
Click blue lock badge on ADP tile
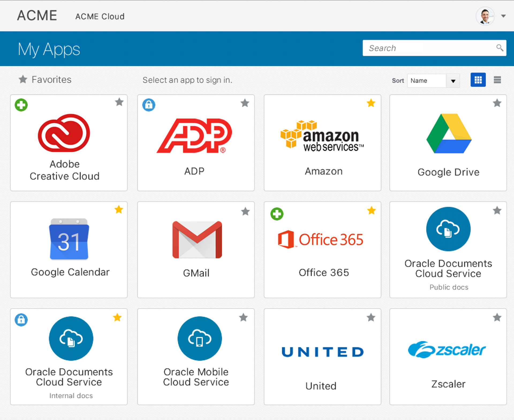pos(149,105)
